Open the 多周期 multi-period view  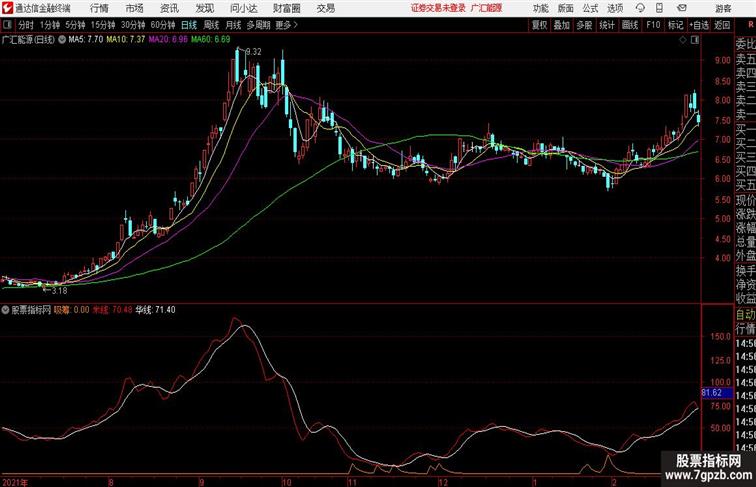258,25
